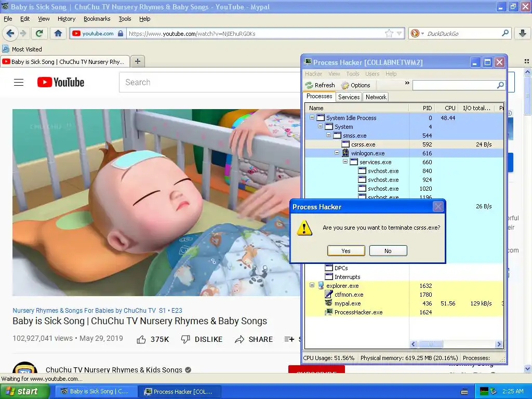Switch to the Services tab
Screen dimensions: 532x399
[349, 97]
